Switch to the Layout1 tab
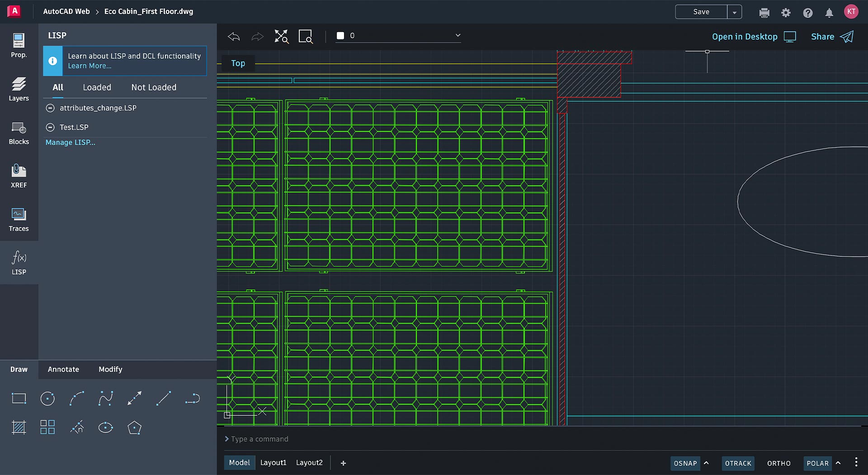 pyautogui.click(x=273, y=462)
